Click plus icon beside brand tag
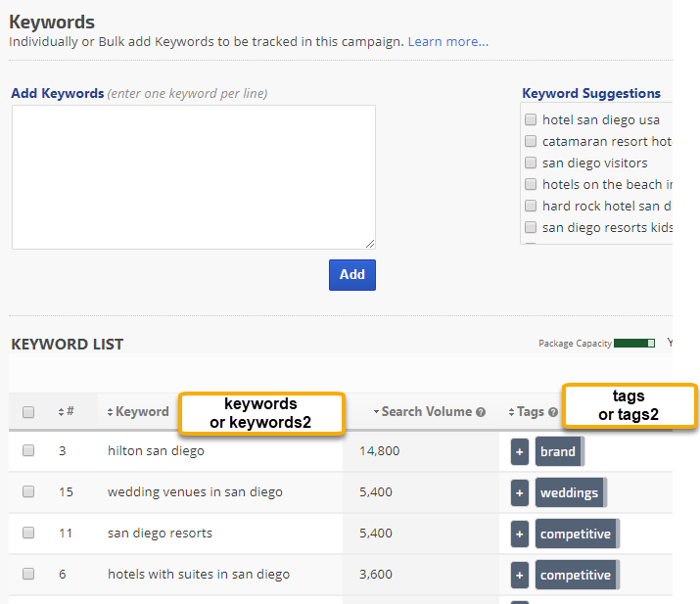700x604 pixels. point(519,452)
